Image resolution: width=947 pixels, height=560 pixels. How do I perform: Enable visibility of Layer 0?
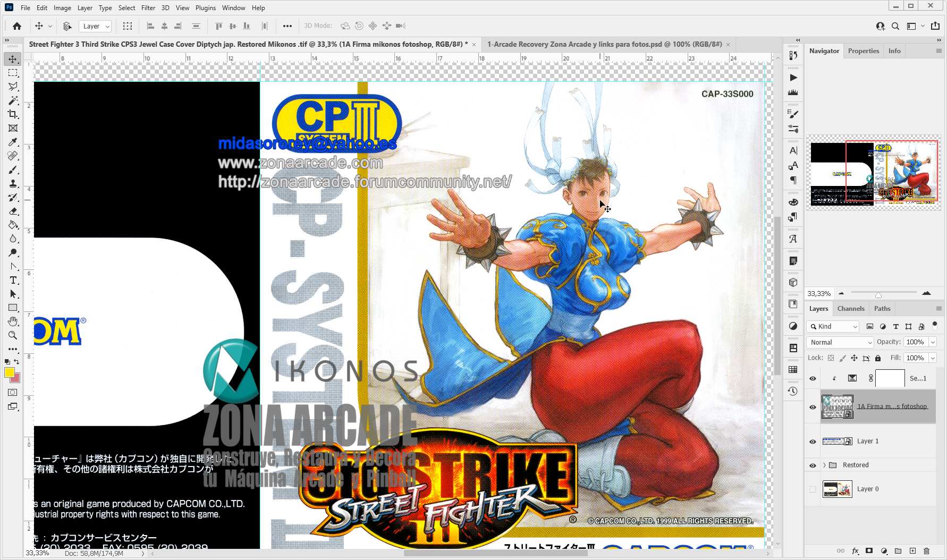813,489
